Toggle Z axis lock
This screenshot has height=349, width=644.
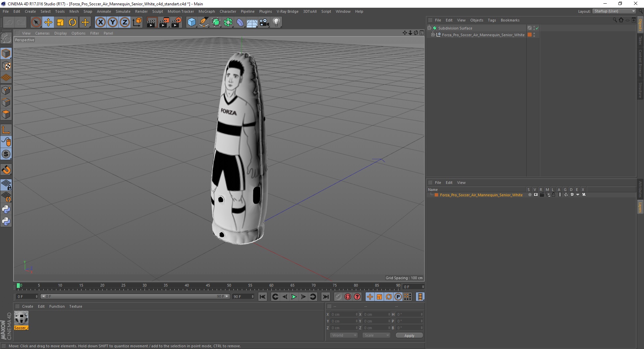(125, 22)
